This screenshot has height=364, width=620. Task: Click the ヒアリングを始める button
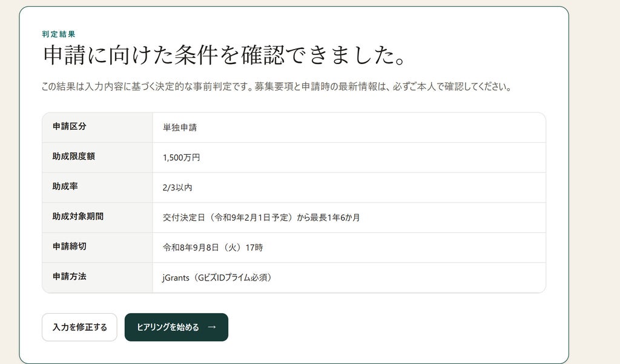tap(176, 327)
